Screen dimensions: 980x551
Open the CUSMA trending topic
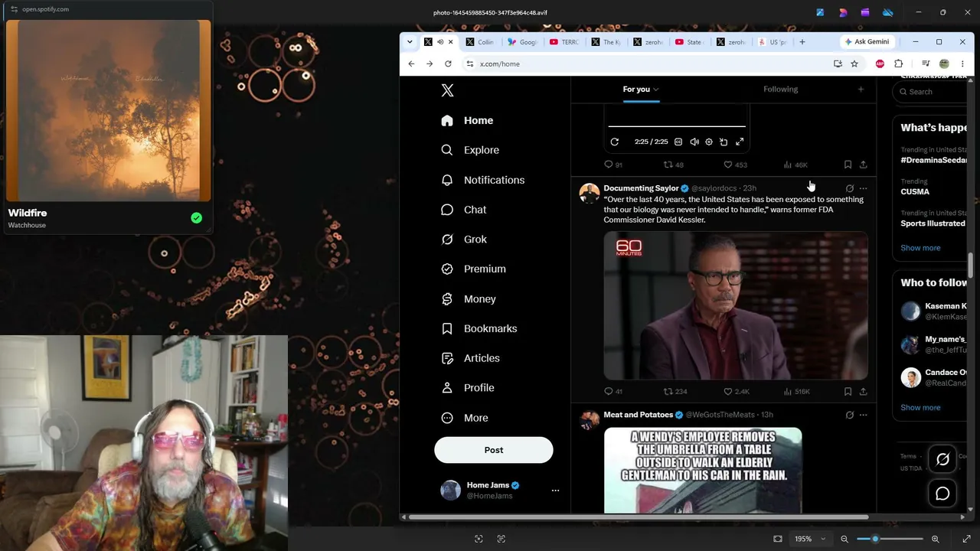coord(915,191)
